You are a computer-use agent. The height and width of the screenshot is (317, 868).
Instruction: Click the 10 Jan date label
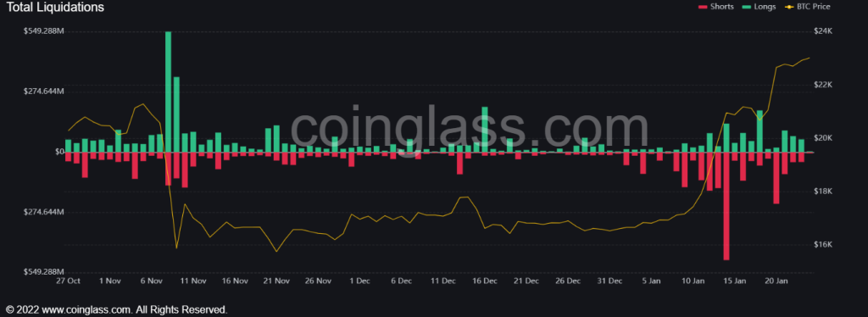pyautogui.click(x=693, y=281)
